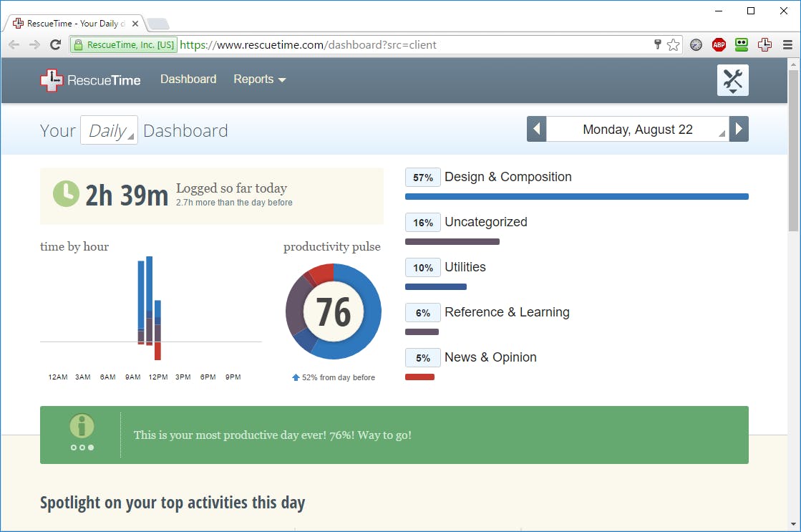
Task: Open the Monday, August 22 date picker
Action: point(638,129)
